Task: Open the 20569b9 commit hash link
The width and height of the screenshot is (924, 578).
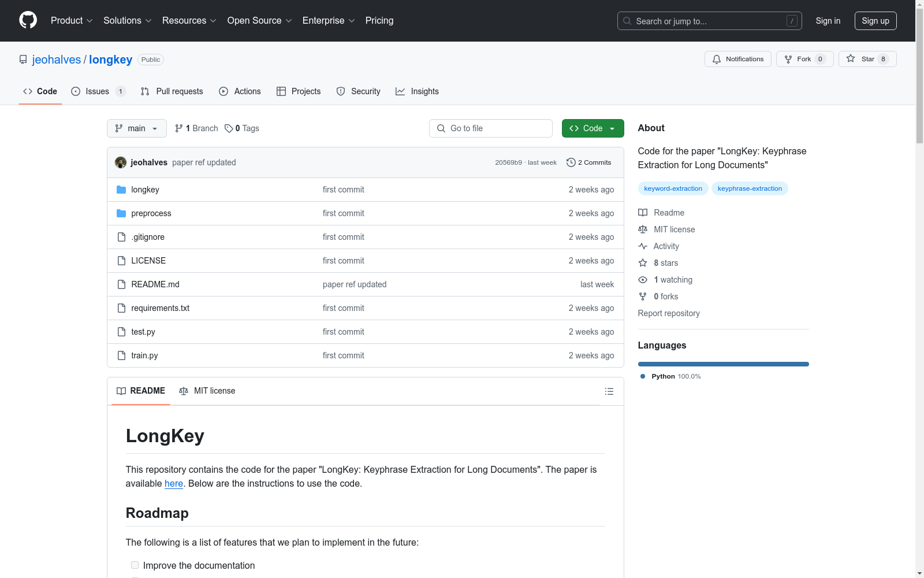Action: (x=508, y=162)
